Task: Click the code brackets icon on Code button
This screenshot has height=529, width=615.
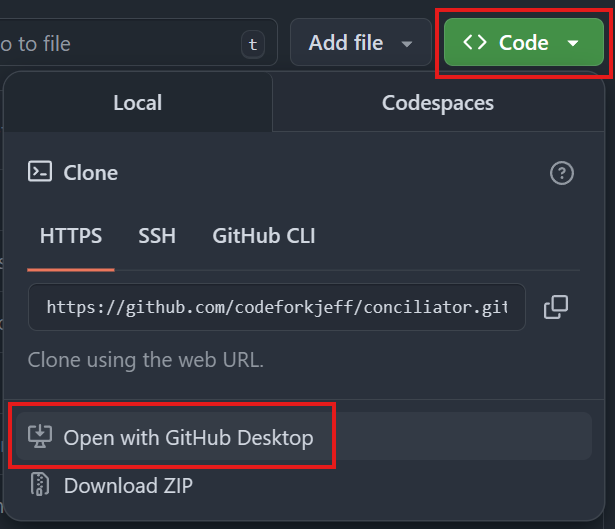Action: [475, 42]
